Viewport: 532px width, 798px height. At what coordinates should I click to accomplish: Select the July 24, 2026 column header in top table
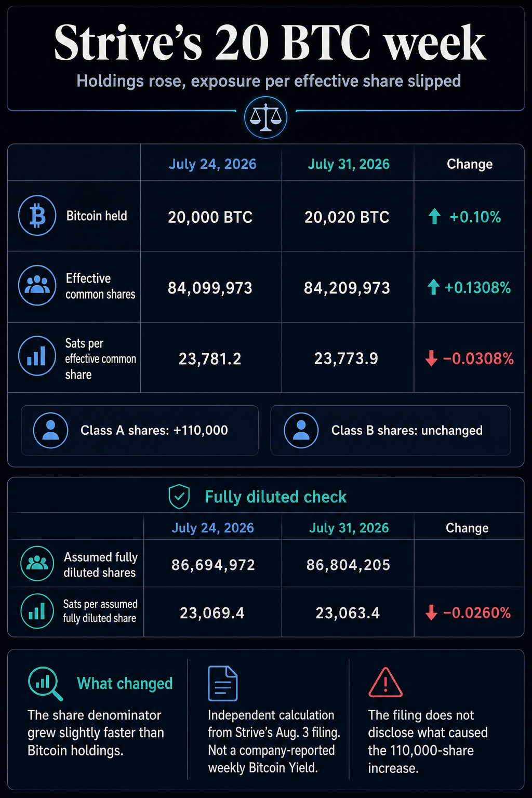pyautogui.click(x=212, y=164)
